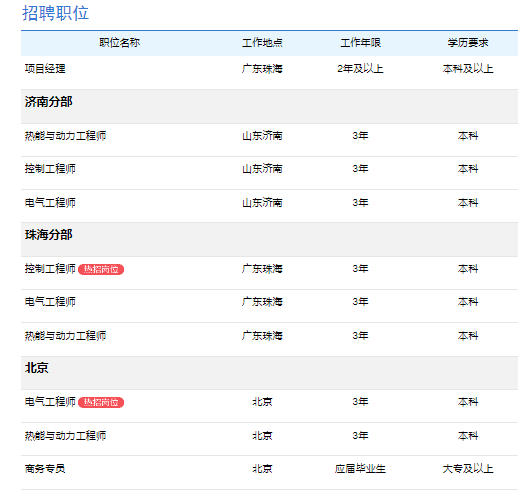Click the 热招岗位 badge beside 控制工程师
Screen dimensions: 518x498
101,269
